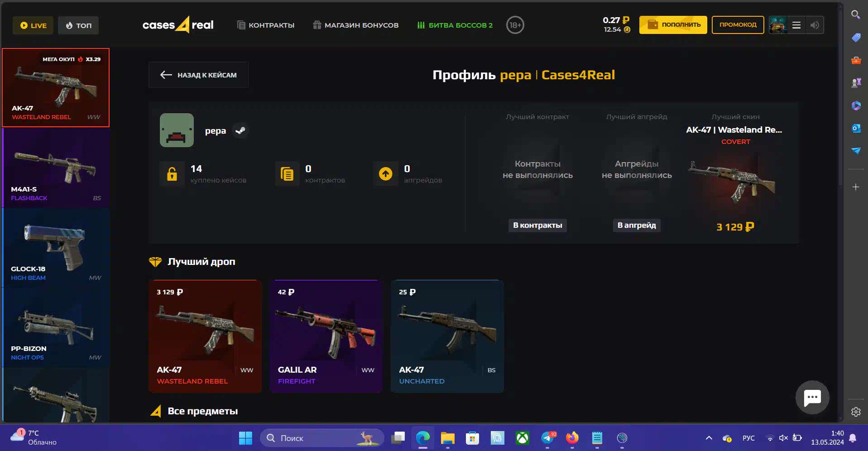Click the contracts count icon
Screen dimensions: 868x451
click(287, 174)
